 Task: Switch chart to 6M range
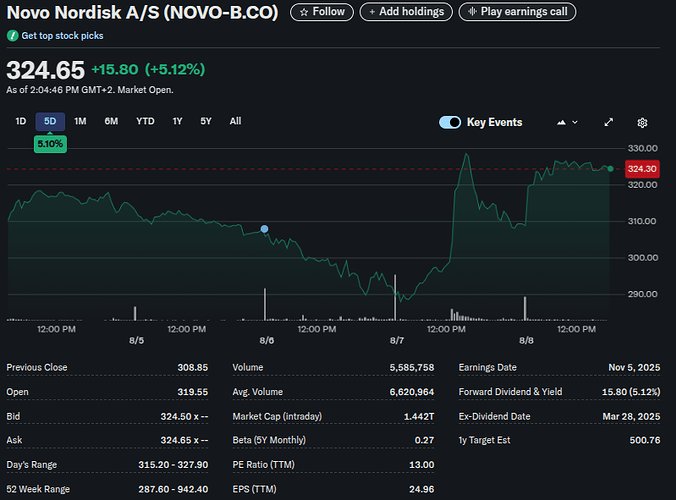coord(111,121)
